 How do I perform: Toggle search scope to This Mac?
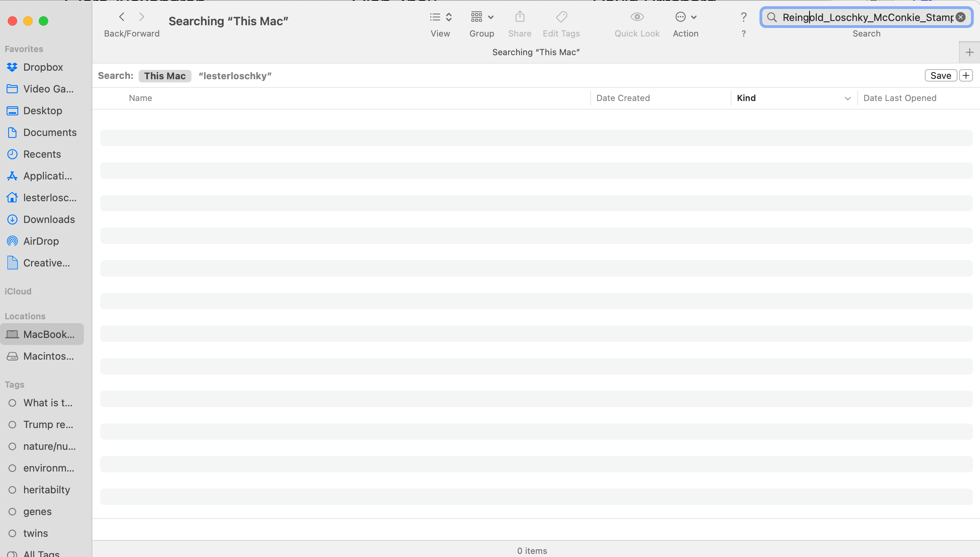pos(164,75)
